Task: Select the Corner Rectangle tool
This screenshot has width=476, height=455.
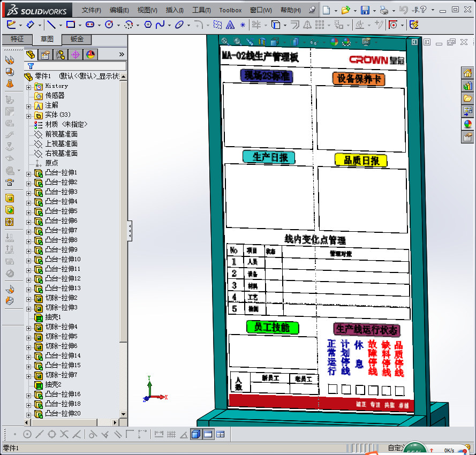Action: point(71,25)
